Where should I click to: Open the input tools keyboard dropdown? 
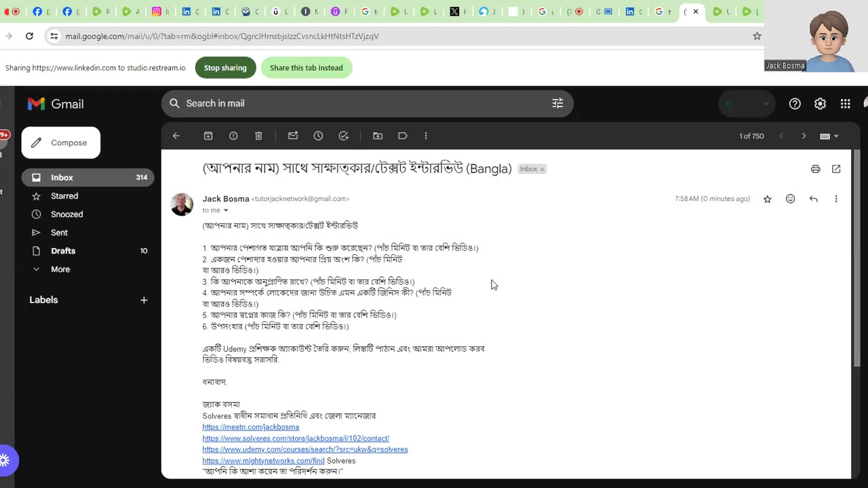pyautogui.click(x=829, y=136)
